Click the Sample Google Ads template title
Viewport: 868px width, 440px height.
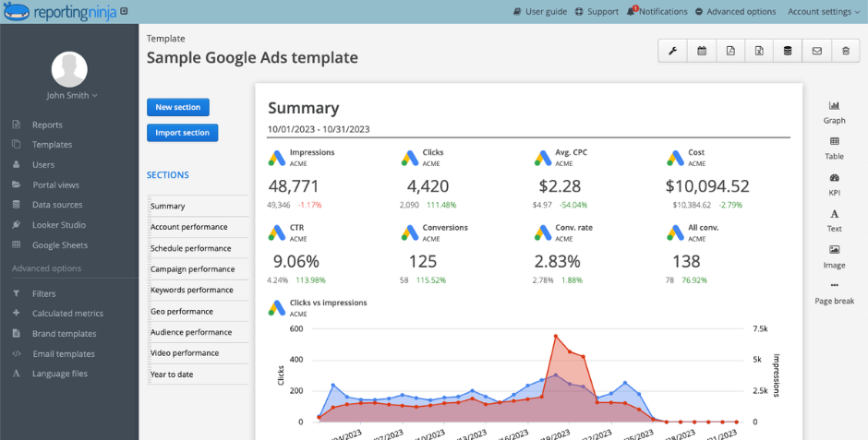point(252,57)
